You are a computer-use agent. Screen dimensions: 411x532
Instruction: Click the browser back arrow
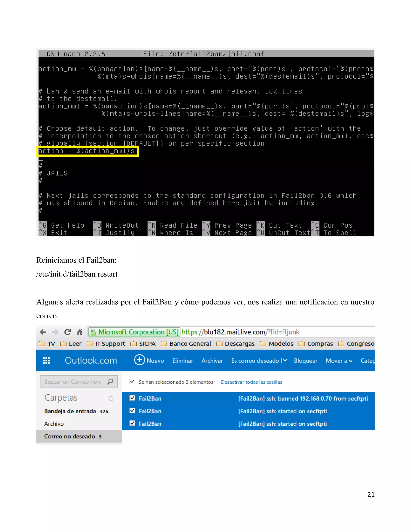(x=43, y=332)
